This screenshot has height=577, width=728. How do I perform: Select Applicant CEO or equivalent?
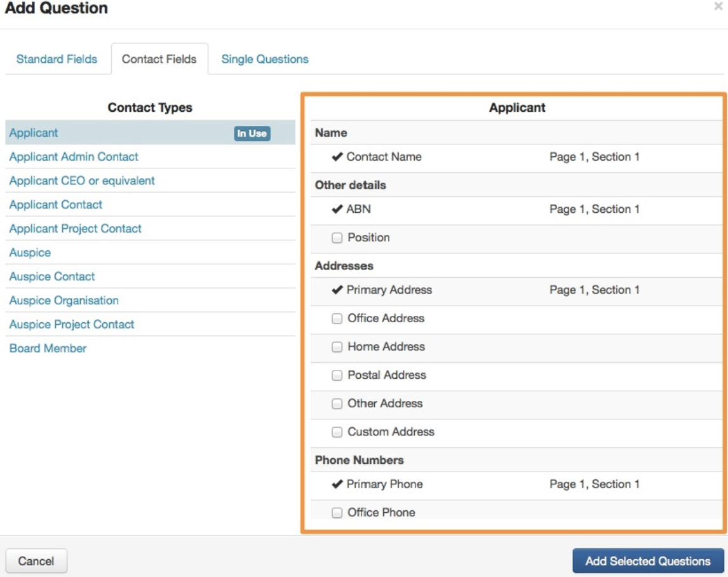pos(82,181)
